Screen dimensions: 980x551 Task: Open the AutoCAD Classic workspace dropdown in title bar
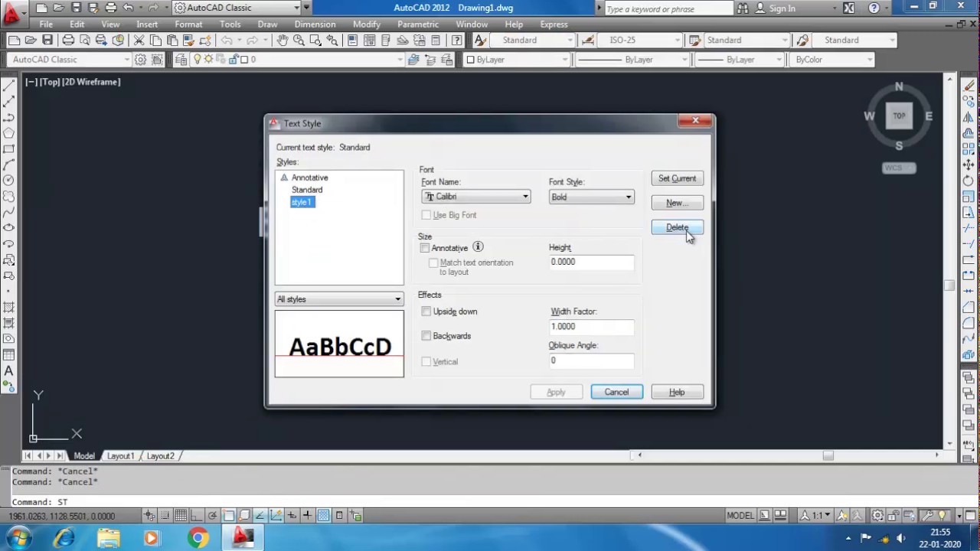(x=237, y=8)
